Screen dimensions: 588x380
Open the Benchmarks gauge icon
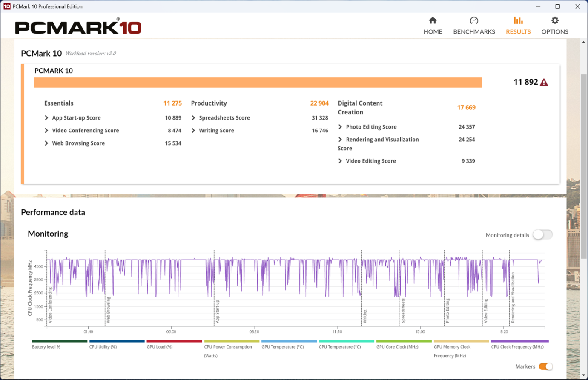[473, 20]
